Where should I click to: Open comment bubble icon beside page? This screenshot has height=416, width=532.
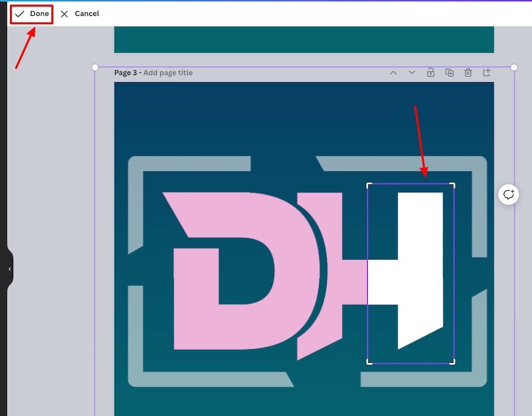(x=508, y=194)
